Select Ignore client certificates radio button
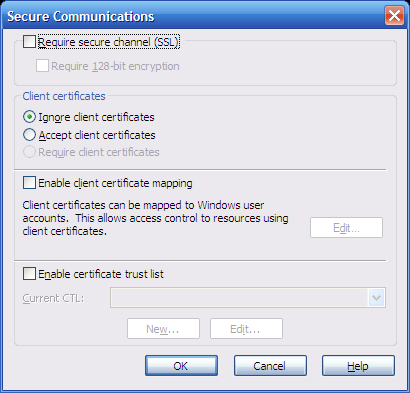 tap(29, 117)
